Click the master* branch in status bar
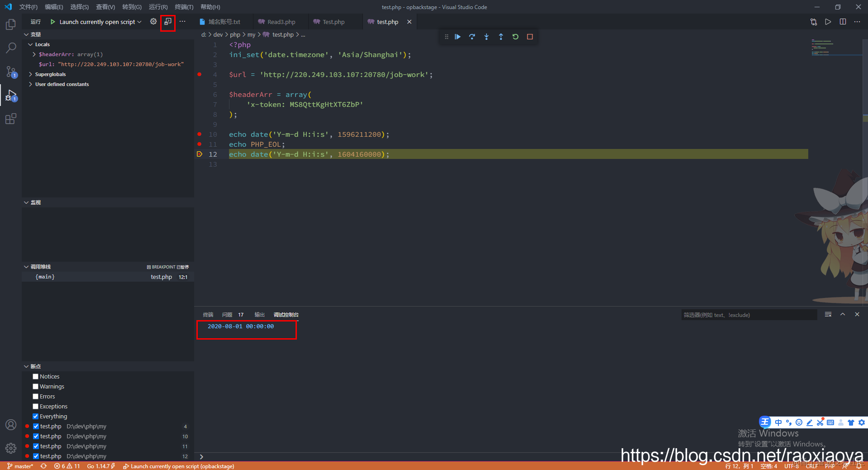The width and height of the screenshot is (868, 470). 20,466
